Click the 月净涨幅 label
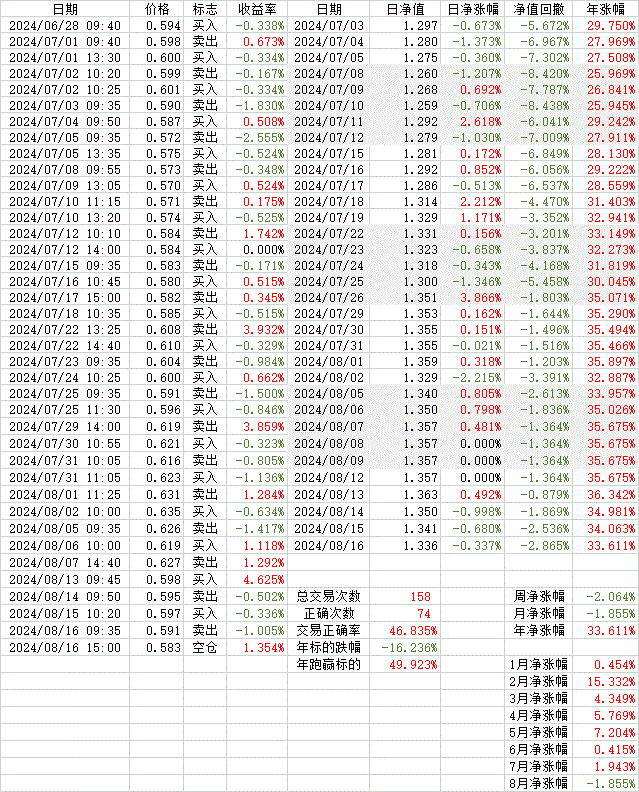The height and width of the screenshot is (792, 639). point(539,614)
